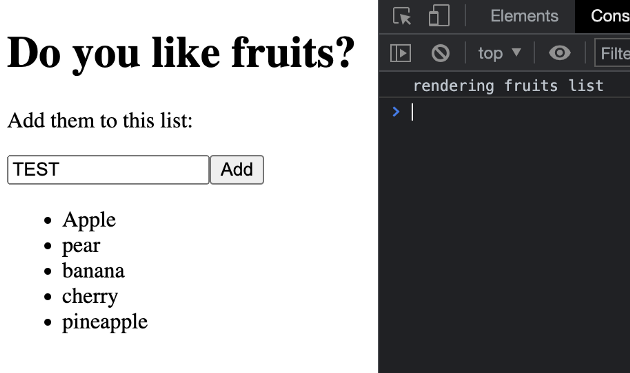The image size is (630, 373).
Task: Focus the console Filter field
Action: coord(614,53)
